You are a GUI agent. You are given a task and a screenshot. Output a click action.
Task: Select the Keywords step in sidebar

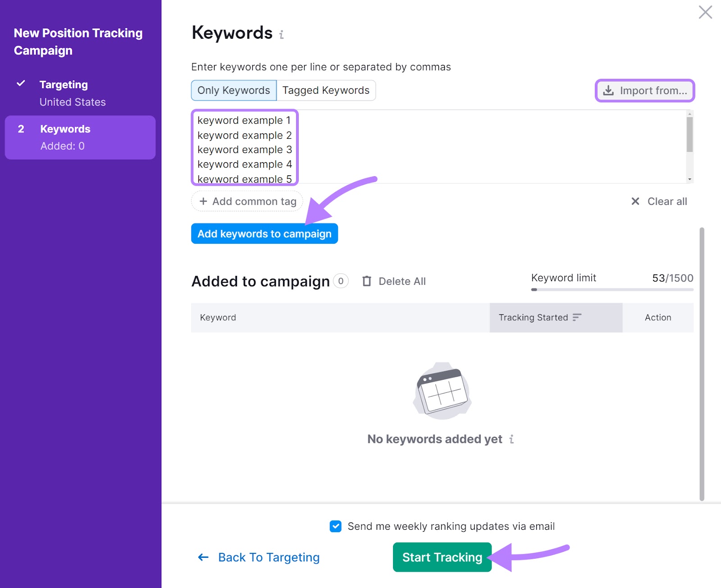[x=80, y=137]
